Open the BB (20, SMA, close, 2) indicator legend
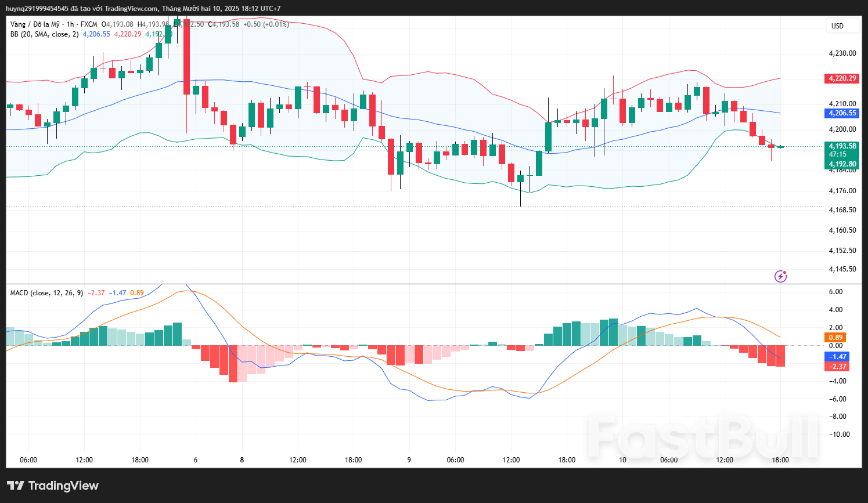 (44, 34)
